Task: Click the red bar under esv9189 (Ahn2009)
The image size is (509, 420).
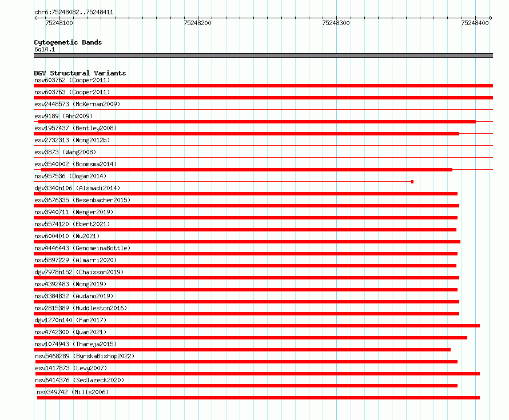Action: [257, 122]
